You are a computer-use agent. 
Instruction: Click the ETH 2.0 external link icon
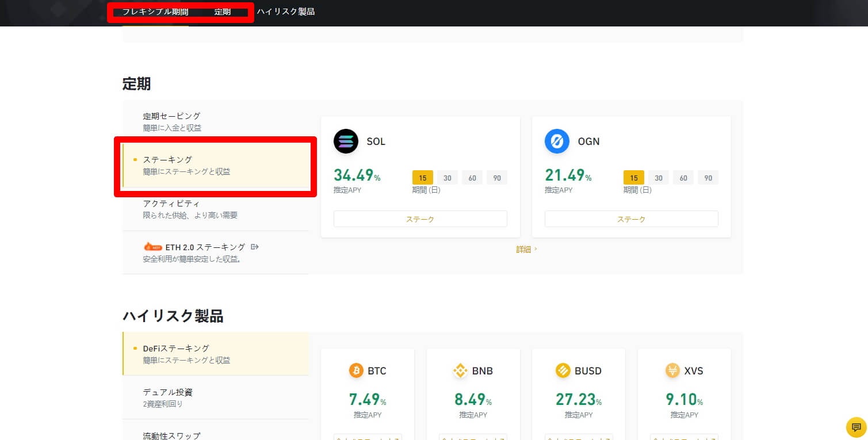(x=255, y=247)
